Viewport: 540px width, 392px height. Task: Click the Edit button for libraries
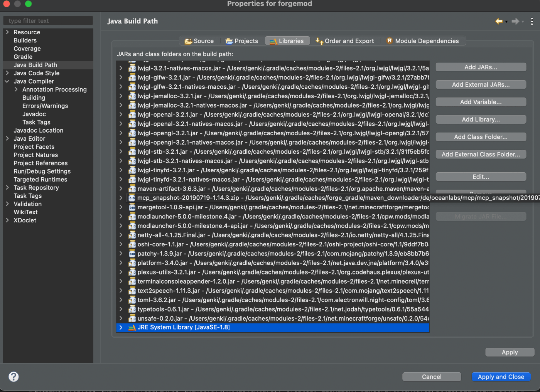point(481,176)
